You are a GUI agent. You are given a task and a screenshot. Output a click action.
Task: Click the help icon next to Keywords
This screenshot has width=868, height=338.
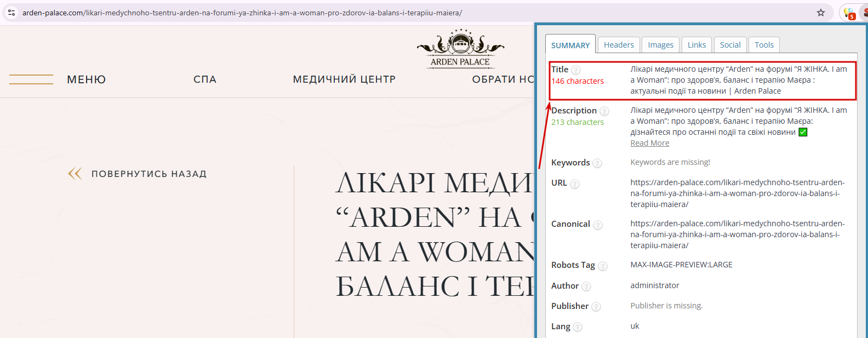[597, 163]
